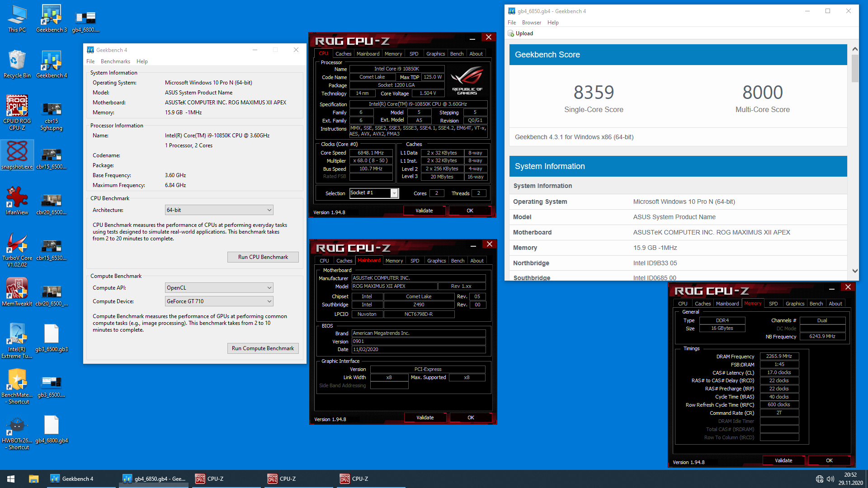
Task: Click results window vertical scrollbar thumb
Action: 854,68
